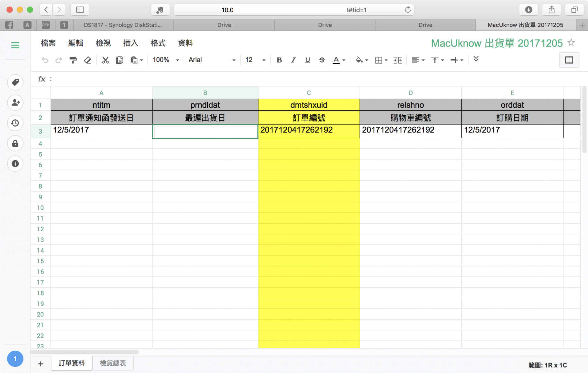This screenshot has height=373, width=588.
Task: Toggle strikethrough formatting
Action: (x=322, y=60)
